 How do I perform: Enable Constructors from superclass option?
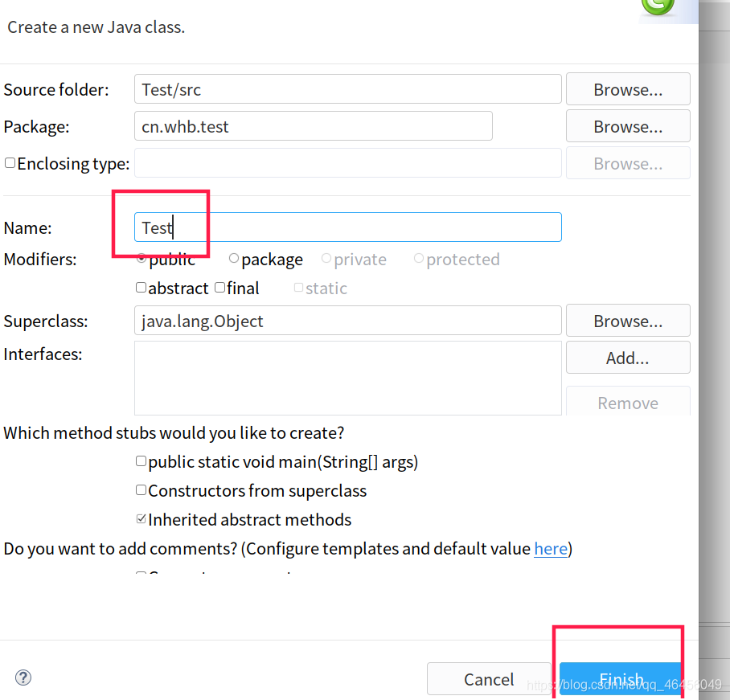coord(141,490)
